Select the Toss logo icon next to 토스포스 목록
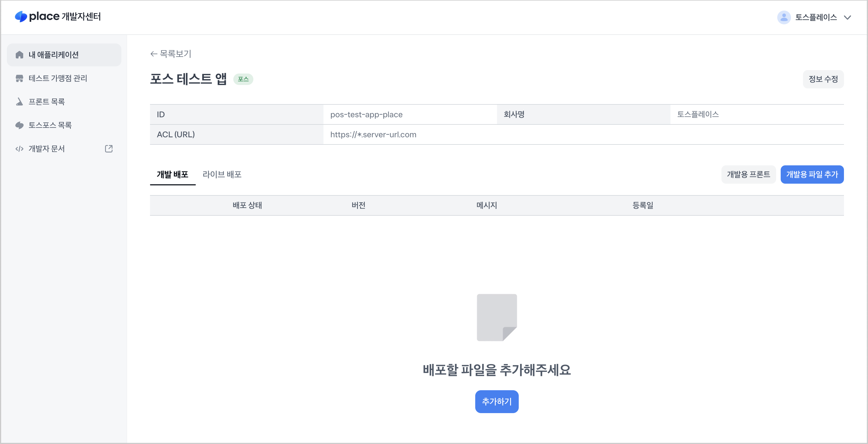Screen dimensions: 868x444 [19, 125]
